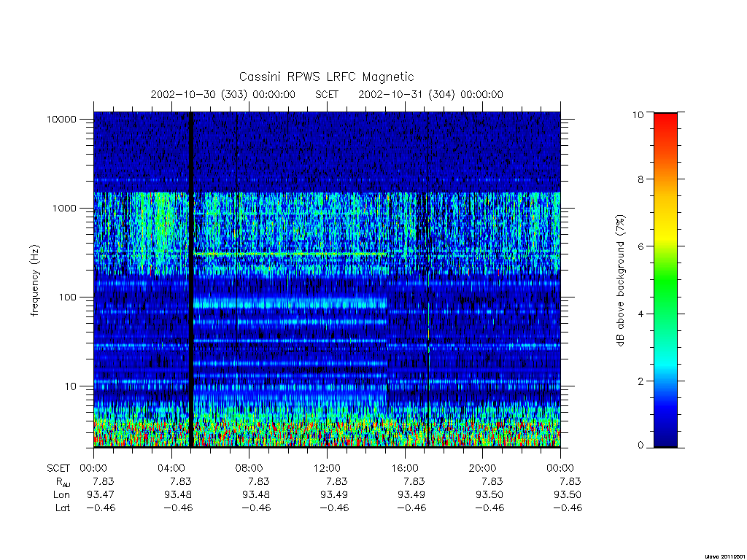The height and width of the screenshot is (560, 747).
Task: Click the dark blue bottom of color bar
Action: [x=665, y=436]
